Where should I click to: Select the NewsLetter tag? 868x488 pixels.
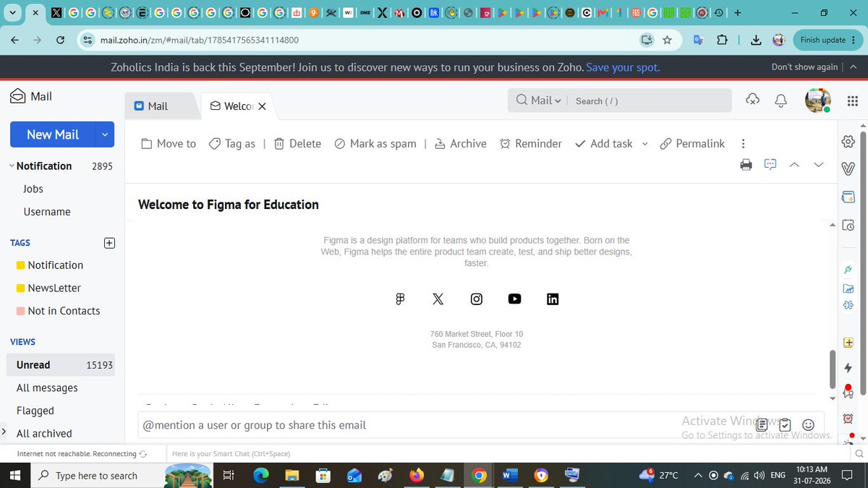(x=54, y=288)
